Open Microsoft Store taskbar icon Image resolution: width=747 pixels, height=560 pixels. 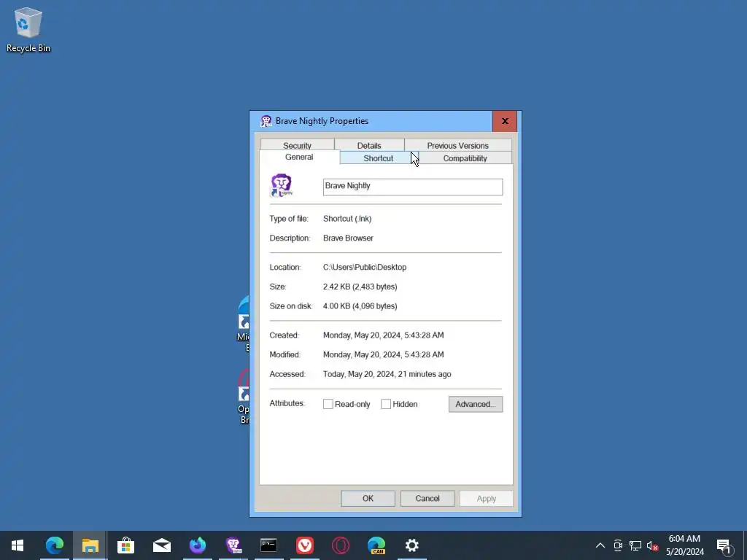125,545
